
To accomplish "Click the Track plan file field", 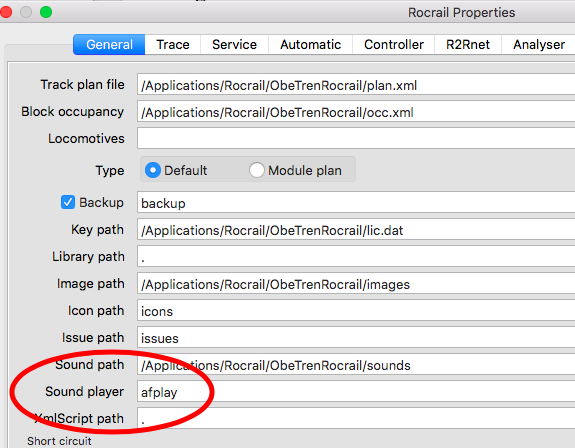I will (356, 85).
